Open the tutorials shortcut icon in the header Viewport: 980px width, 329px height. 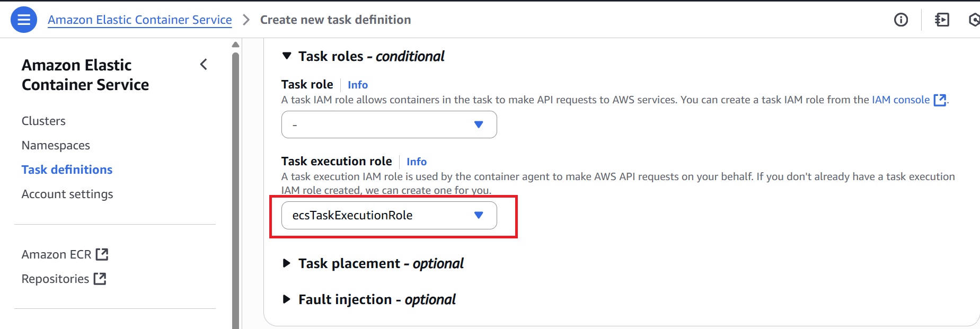pos(942,19)
